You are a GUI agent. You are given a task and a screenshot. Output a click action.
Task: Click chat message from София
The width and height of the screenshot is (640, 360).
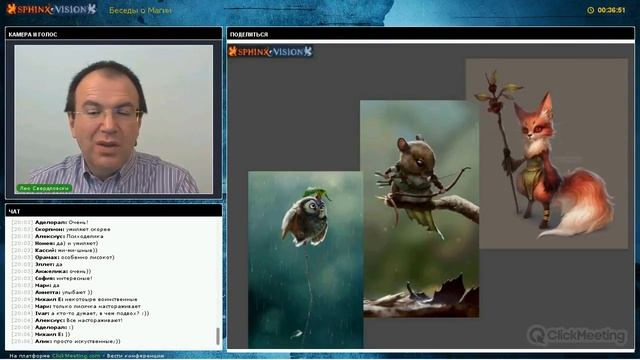click(52, 278)
